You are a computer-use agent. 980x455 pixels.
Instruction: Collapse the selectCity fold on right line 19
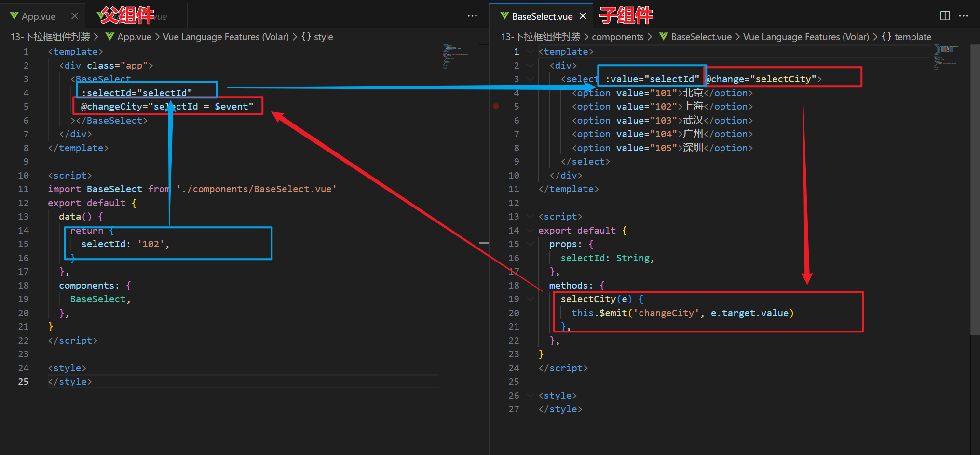pos(530,299)
